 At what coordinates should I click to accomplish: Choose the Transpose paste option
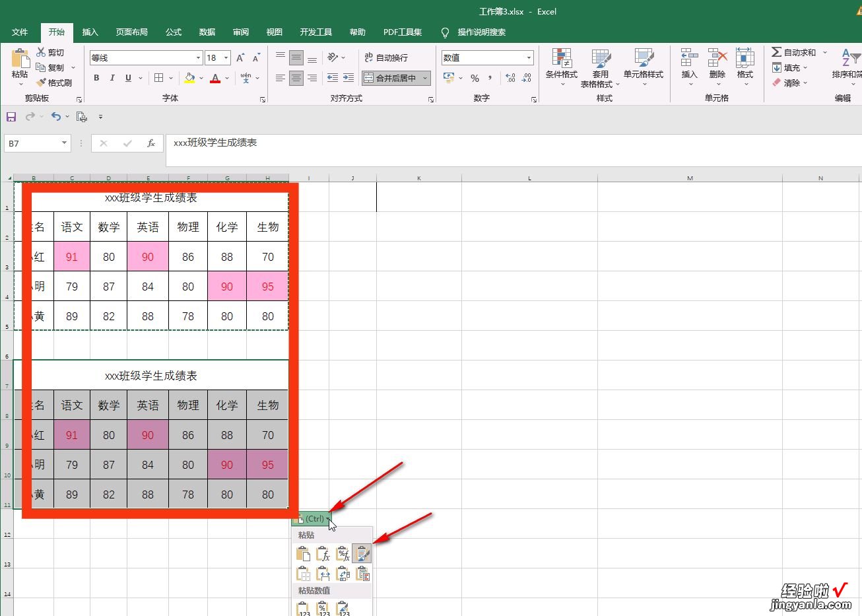coord(343,573)
